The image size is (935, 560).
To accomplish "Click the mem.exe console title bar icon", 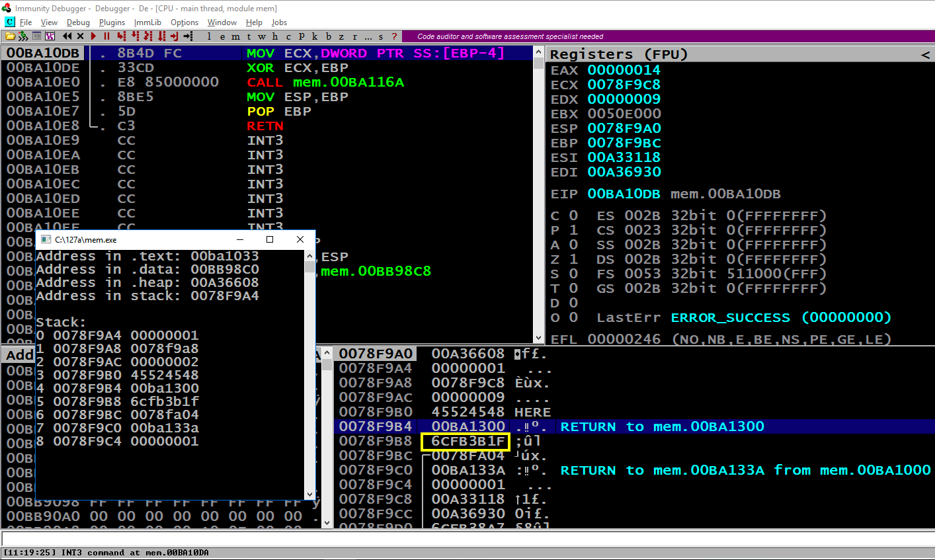I will [46, 239].
